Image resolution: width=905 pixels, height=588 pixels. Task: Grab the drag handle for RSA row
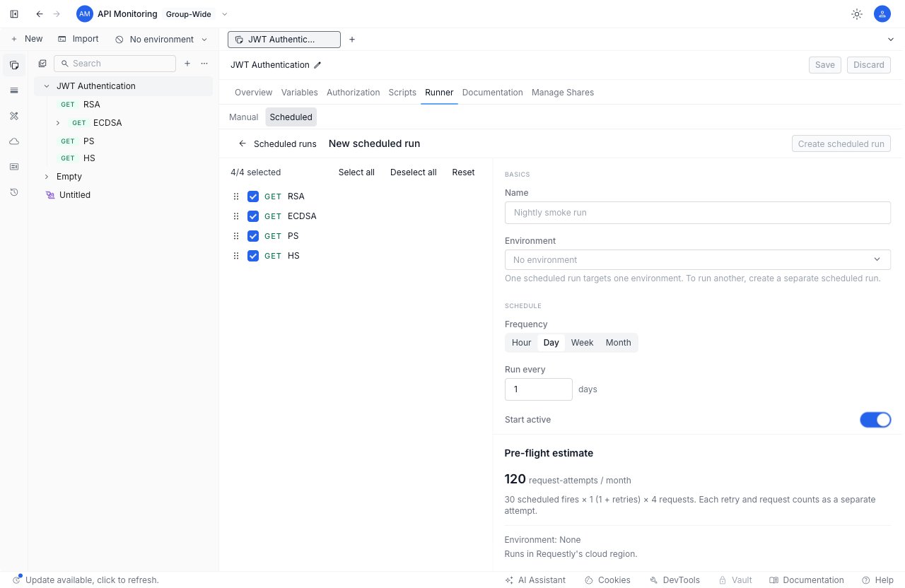coord(236,196)
